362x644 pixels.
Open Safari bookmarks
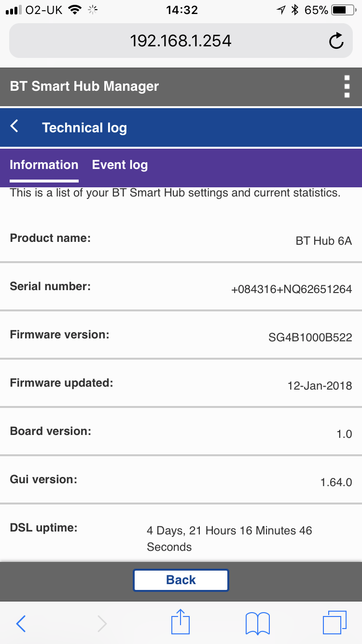point(257,623)
